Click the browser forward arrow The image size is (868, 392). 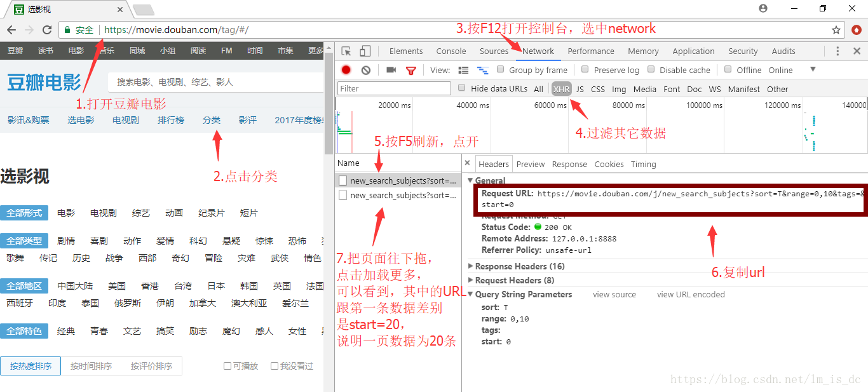point(29,30)
